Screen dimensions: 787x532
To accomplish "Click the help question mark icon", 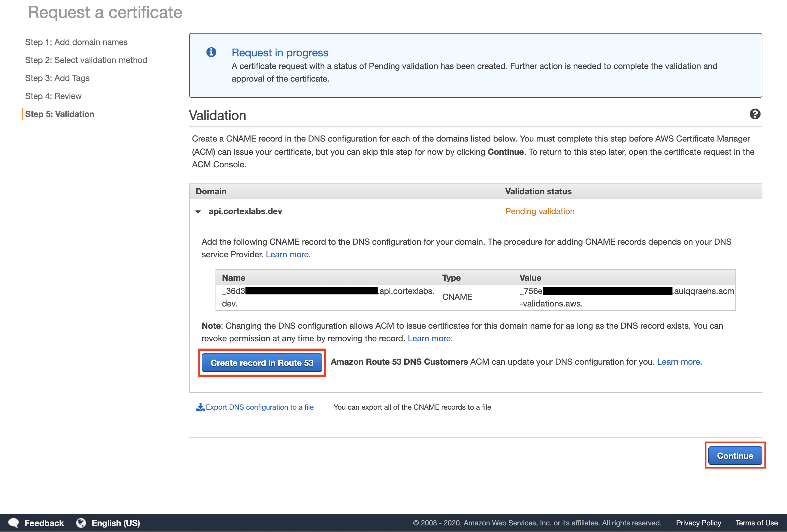I will 755,114.
